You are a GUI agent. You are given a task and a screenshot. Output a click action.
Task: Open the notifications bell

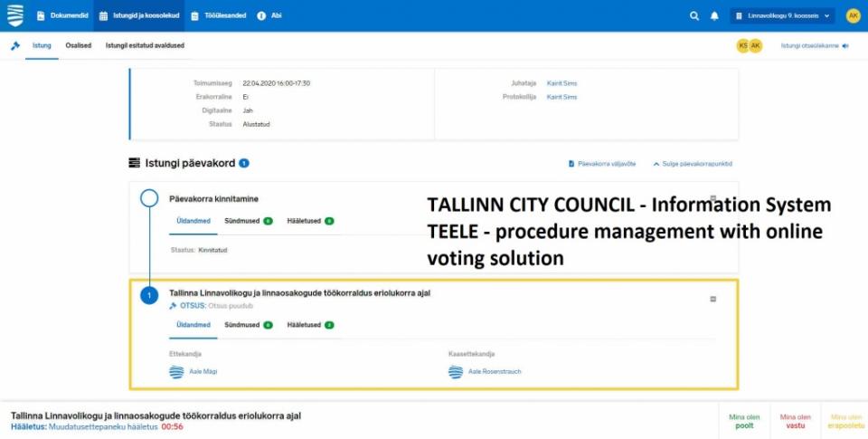(714, 16)
